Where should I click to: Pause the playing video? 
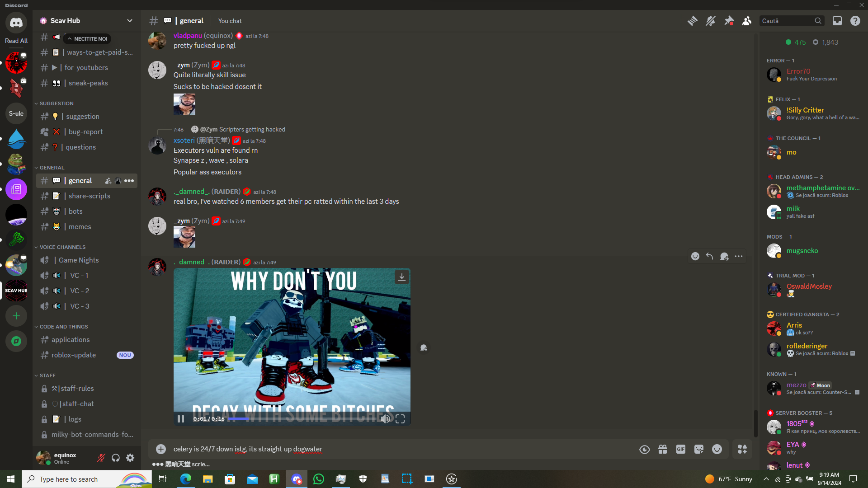pyautogui.click(x=181, y=419)
